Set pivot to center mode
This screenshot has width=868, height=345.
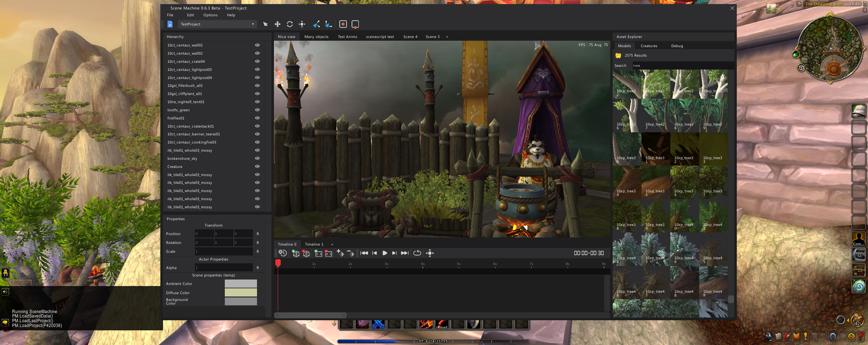[x=343, y=24]
